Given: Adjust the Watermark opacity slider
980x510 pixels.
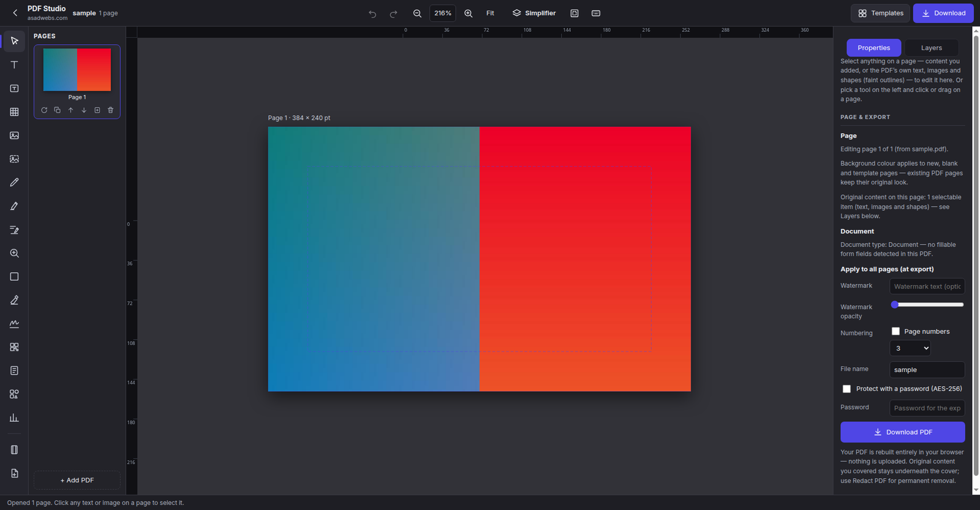Looking at the screenshot, I should tap(927, 305).
